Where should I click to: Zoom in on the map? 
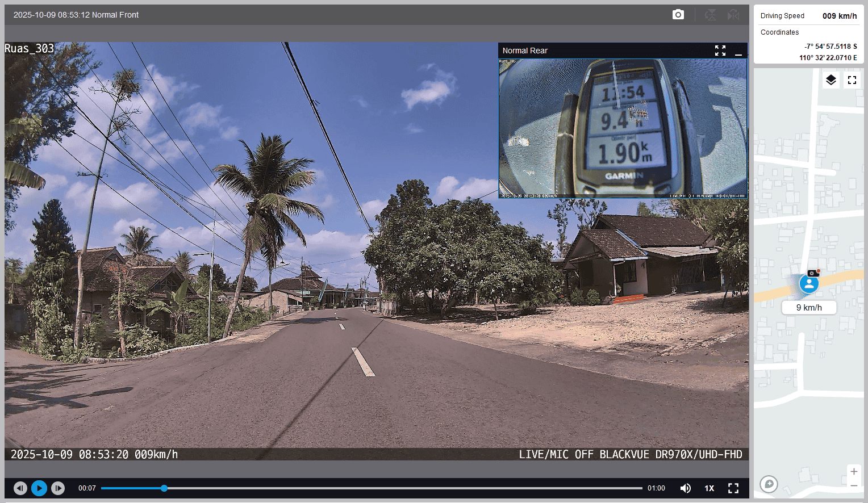pos(853,471)
